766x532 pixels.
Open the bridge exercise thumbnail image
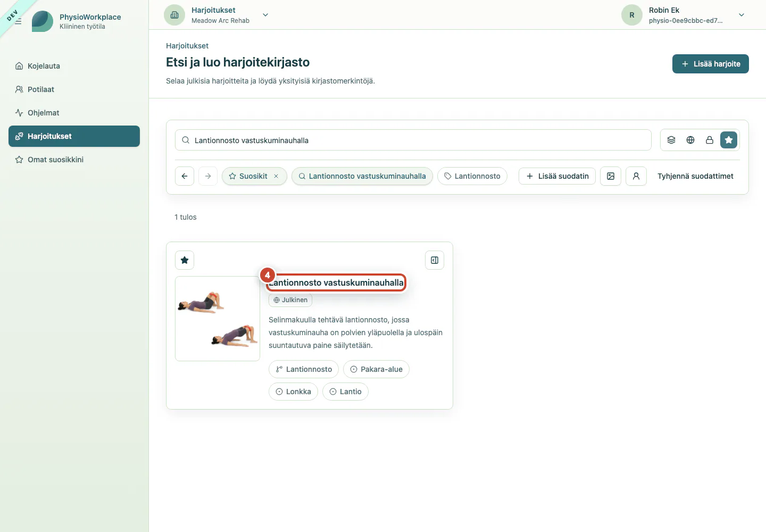click(x=218, y=319)
